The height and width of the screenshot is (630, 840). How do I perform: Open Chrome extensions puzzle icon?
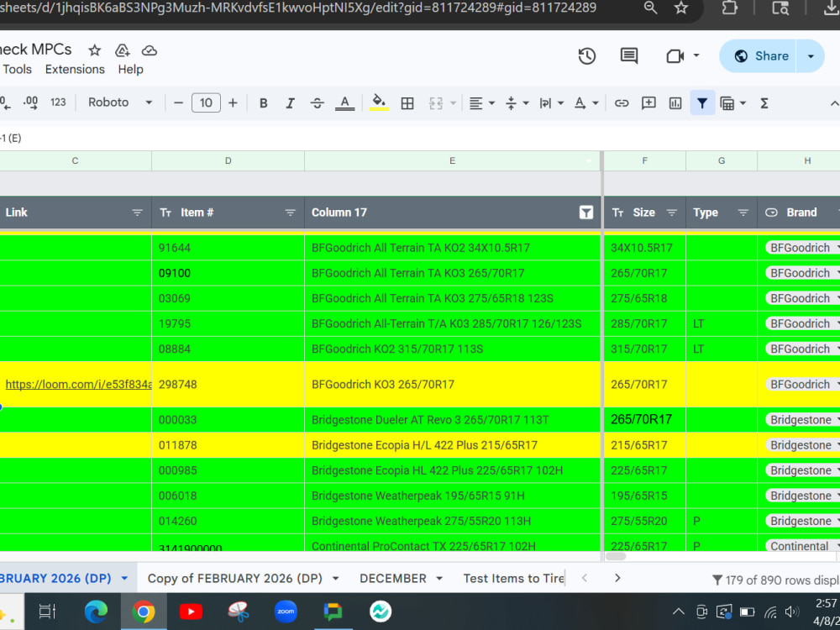pyautogui.click(x=729, y=8)
